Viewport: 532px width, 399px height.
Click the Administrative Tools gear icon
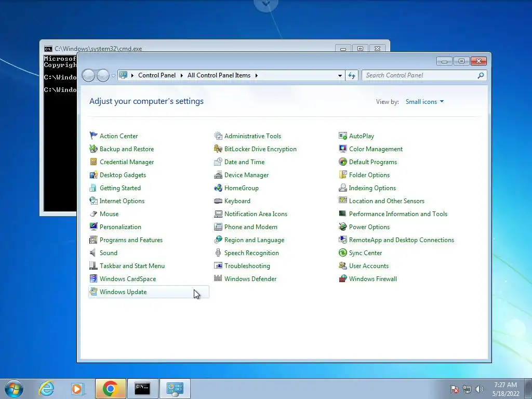[x=218, y=136]
